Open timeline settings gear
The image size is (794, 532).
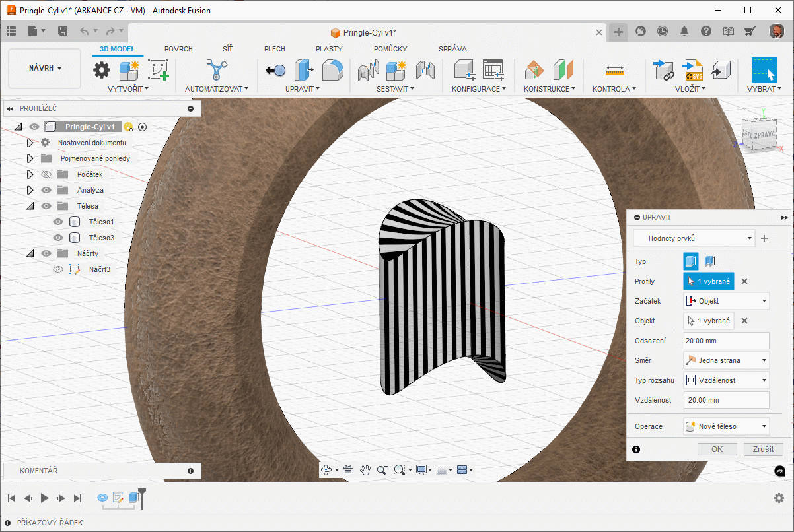pyautogui.click(x=779, y=498)
